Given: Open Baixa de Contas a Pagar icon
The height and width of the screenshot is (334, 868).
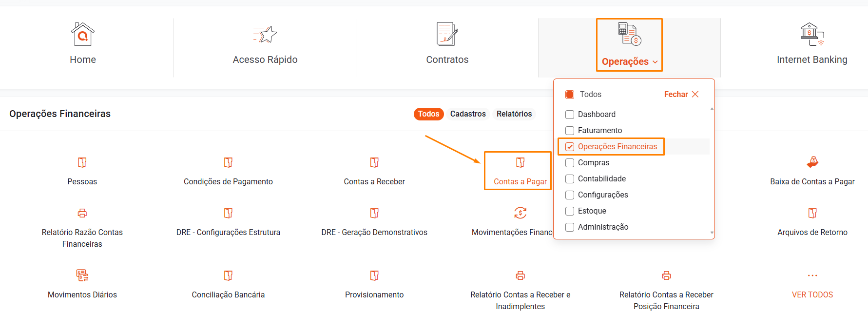Looking at the screenshot, I should coord(812,162).
